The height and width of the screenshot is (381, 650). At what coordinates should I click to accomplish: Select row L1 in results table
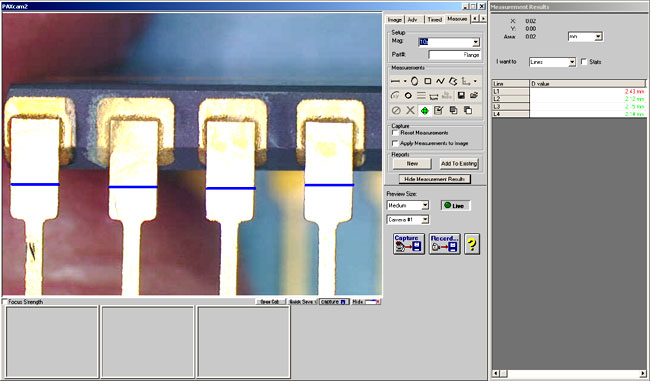coord(569,92)
